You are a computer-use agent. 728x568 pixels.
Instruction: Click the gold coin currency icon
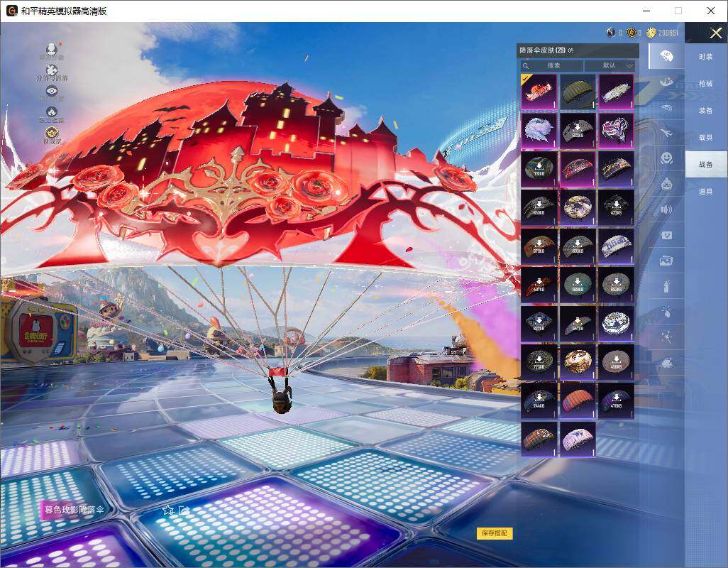(651, 33)
